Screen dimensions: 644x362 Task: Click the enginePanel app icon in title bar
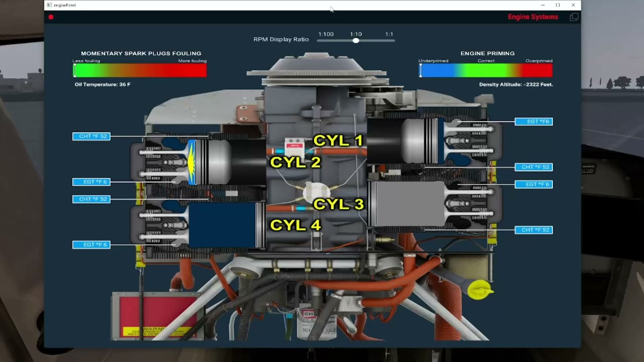tap(49, 5)
